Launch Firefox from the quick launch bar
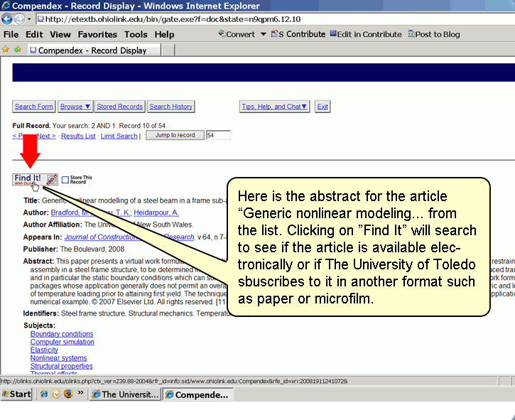 pos(68,394)
